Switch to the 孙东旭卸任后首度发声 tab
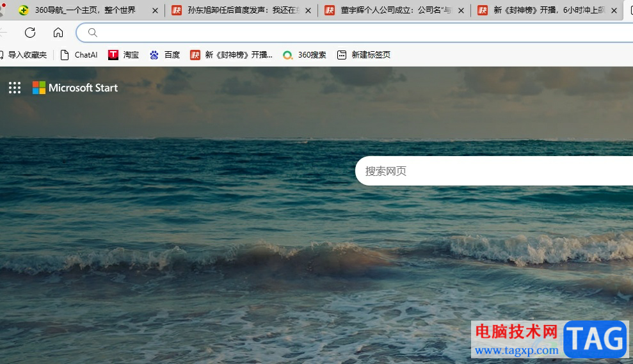Viewport: 633px width, 364px height. point(241,10)
